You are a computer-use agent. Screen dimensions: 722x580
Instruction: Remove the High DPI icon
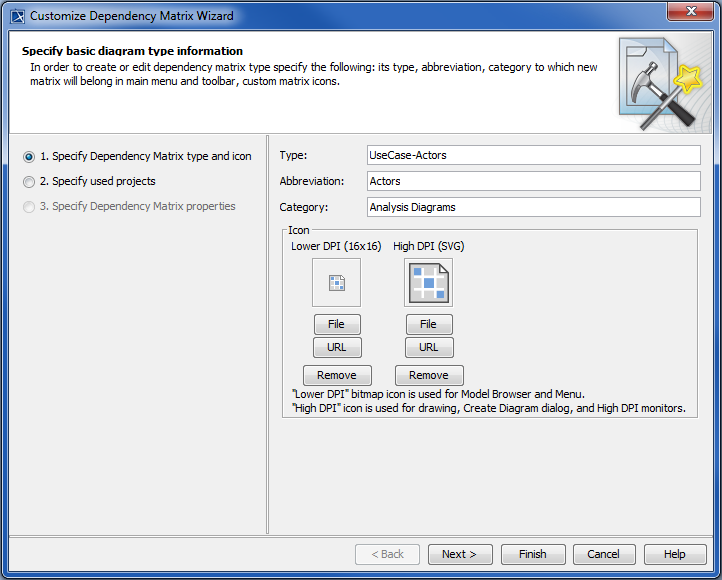click(429, 375)
